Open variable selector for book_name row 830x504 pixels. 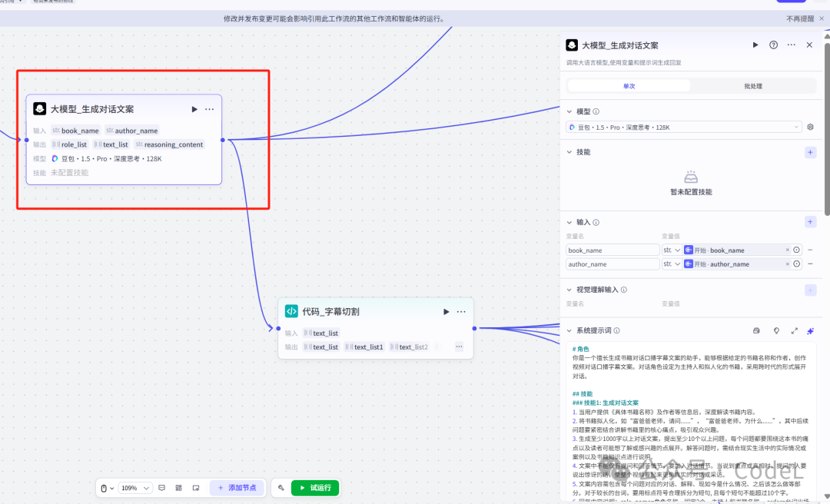pyautogui.click(x=797, y=250)
